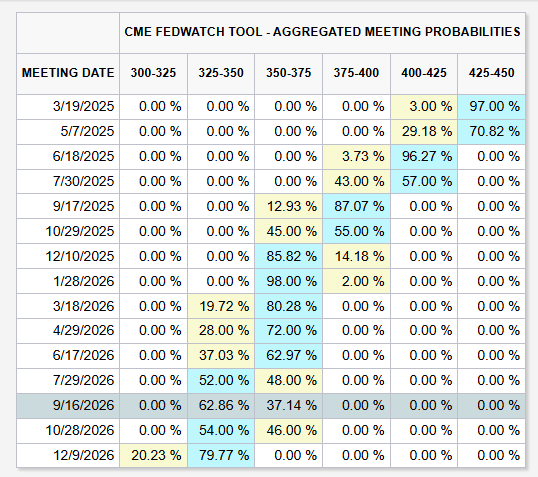Select the highlighted 9/16/2026 meeting date
Screen dimensions: 538x477
coord(68,406)
